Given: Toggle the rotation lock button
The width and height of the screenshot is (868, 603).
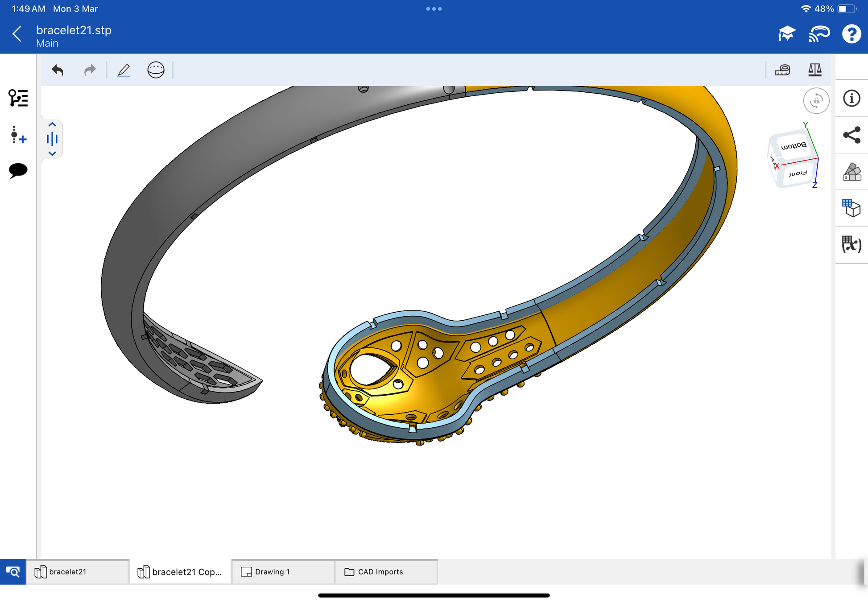Looking at the screenshot, I should coord(816,101).
